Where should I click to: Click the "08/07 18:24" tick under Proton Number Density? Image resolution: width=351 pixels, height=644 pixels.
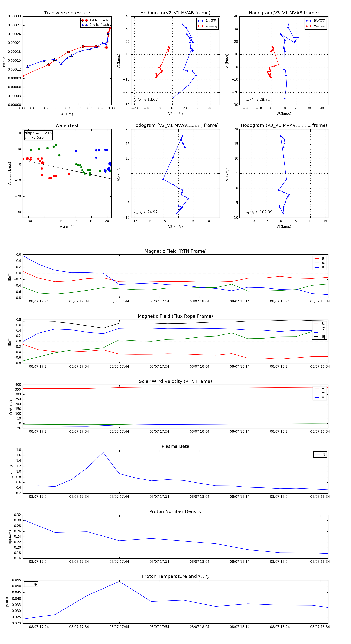[x=280, y=562]
